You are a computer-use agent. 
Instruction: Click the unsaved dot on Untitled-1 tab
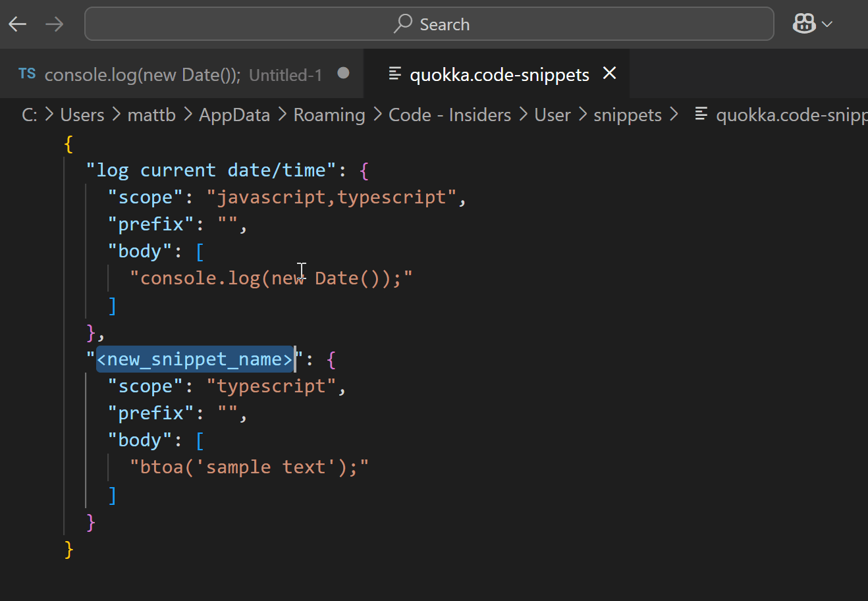tap(343, 73)
